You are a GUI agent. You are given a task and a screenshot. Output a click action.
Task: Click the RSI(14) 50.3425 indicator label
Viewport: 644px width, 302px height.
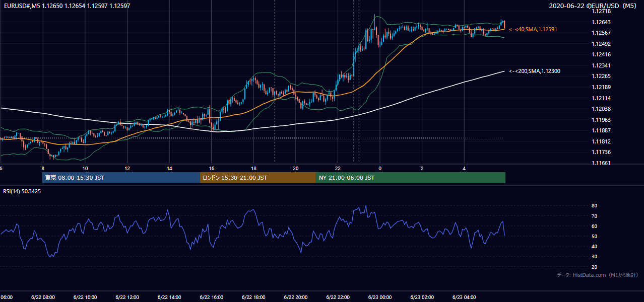22,191
